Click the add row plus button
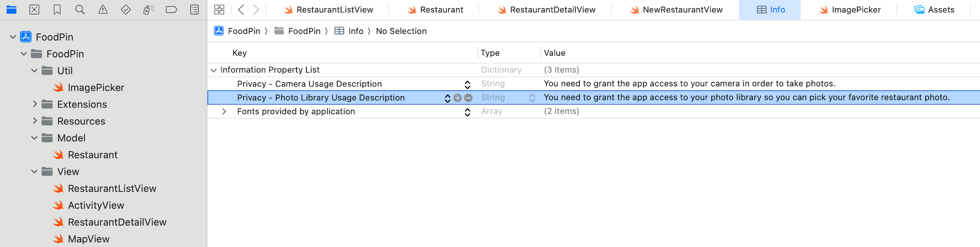This screenshot has width=980, height=247. point(458,98)
